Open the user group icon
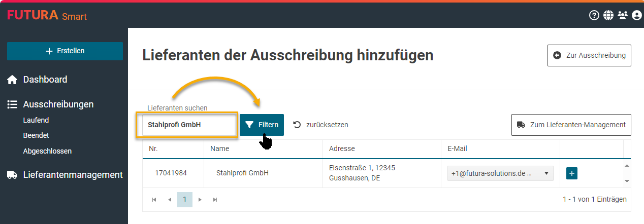 pyautogui.click(x=623, y=15)
